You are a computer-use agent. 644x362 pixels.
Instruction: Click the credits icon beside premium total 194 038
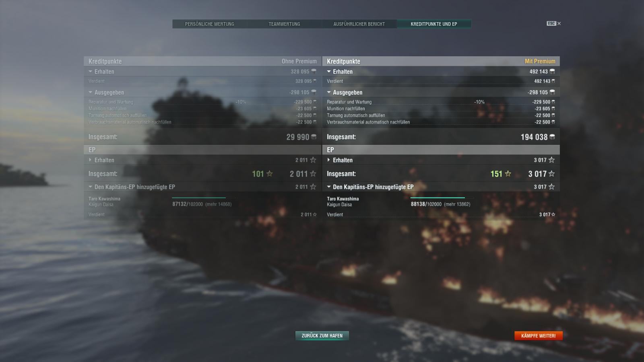pos(552,137)
